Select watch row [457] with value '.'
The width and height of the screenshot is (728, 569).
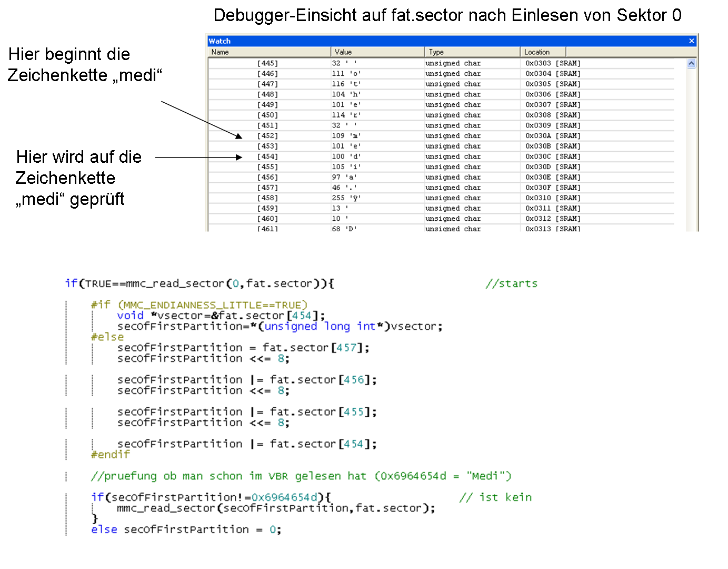pos(267,188)
